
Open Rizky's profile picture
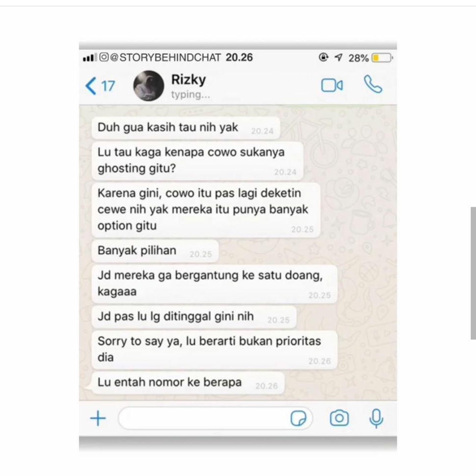click(x=149, y=86)
